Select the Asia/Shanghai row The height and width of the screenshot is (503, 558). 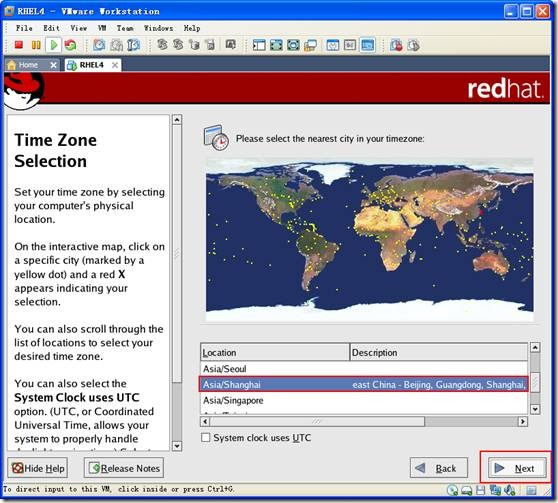click(363, 384)
